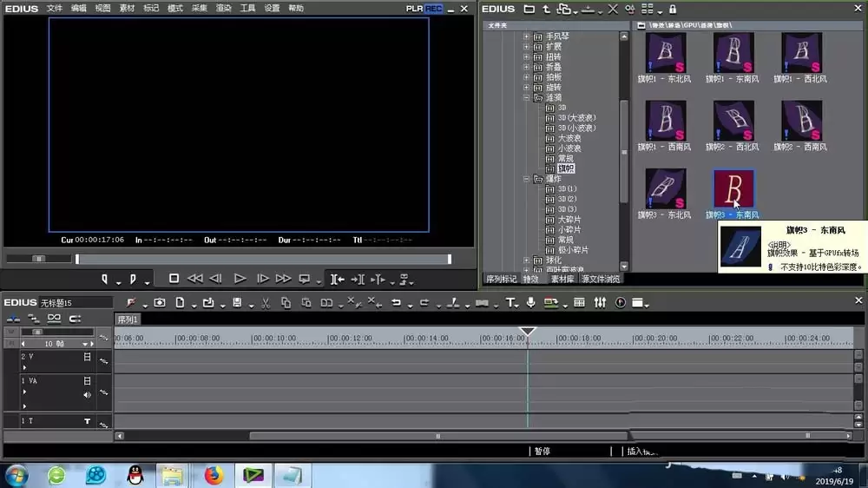Click the up-folder arrow in effects panel
Image resolution: width=868 pixels, height=488 pixels.
[546, 9]
